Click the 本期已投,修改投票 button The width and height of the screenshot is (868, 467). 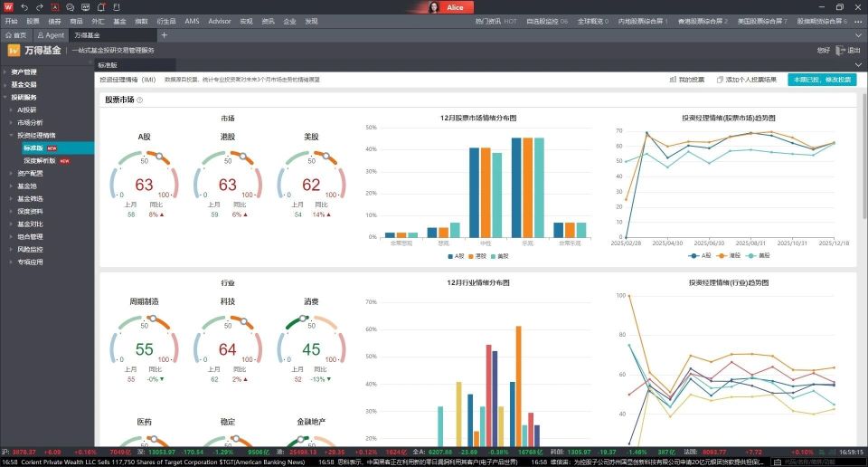pos(822,80)
